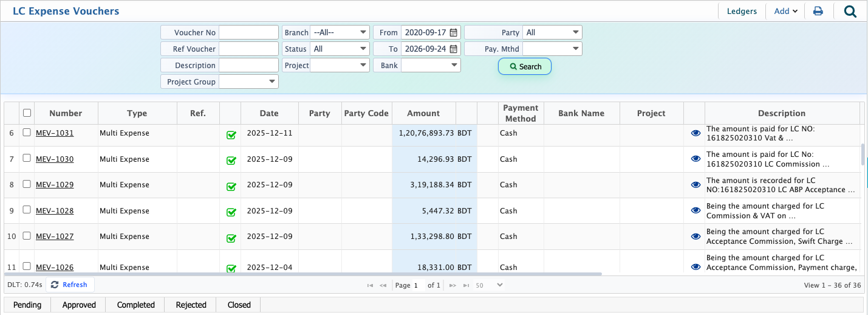Click approved status icon for MEV-1031

pyautogui.click(x=231, y=135)
